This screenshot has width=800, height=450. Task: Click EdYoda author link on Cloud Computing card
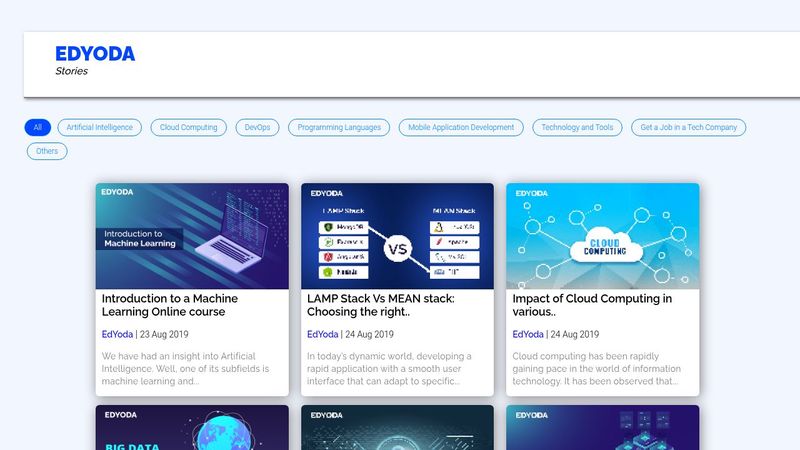528,335
